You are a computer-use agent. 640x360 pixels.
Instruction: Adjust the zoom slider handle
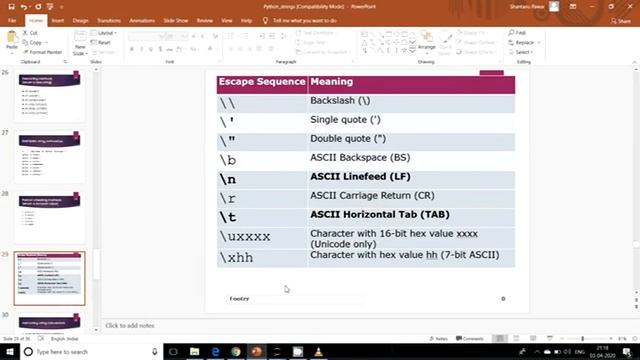click(582, 338)
